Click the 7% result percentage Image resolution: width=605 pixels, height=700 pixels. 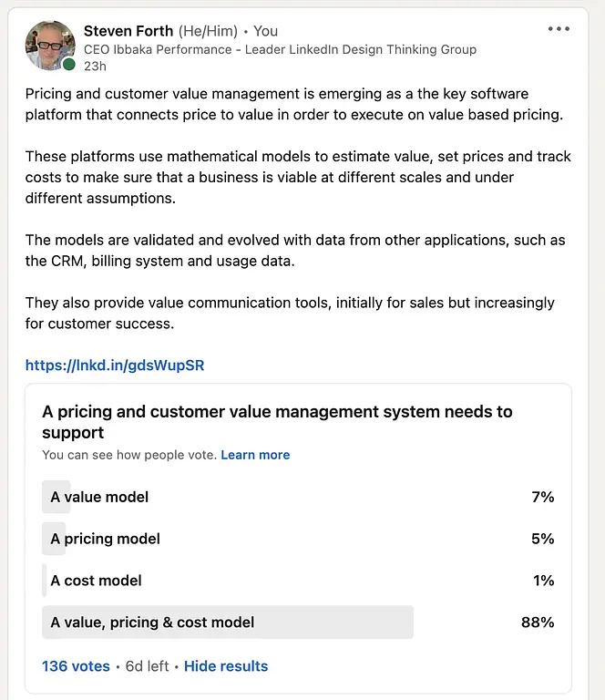[x=543, y=497]
